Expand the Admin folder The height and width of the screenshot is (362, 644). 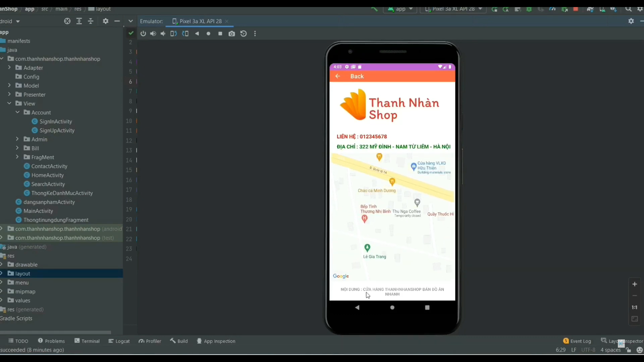point(17,139)
